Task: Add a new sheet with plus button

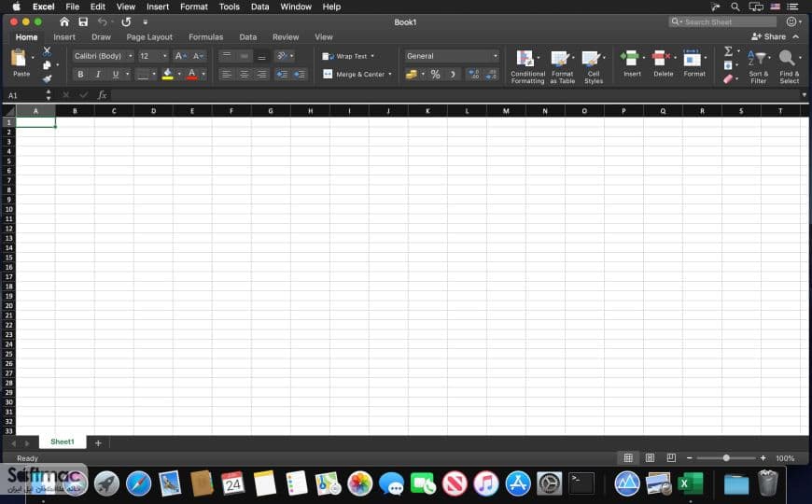Action: (98, 443)
